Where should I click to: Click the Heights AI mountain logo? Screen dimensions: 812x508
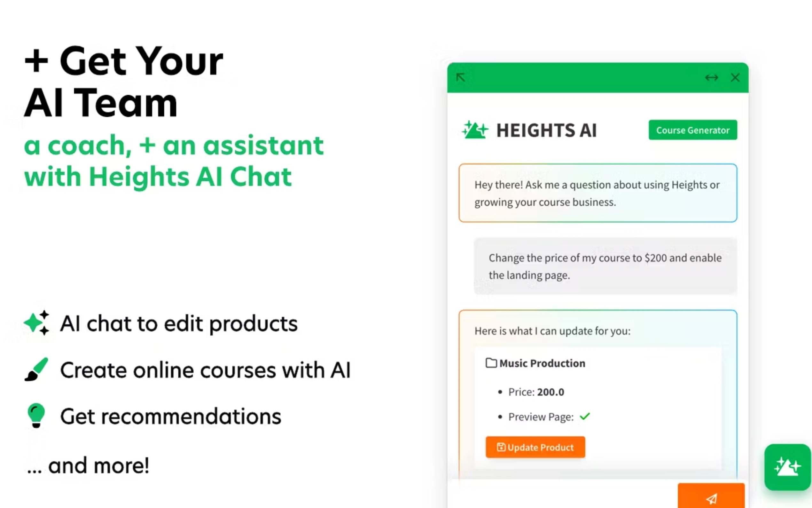coord(475,130)
